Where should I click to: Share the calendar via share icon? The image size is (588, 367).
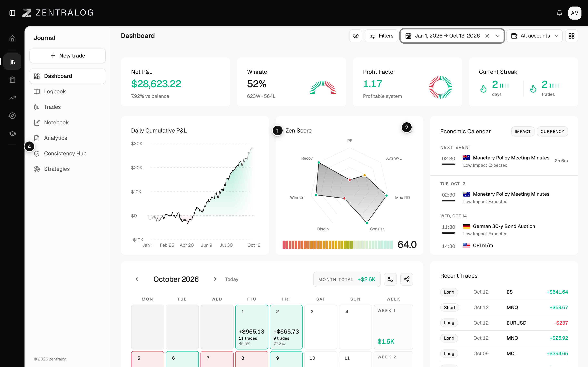pyautogui.click(x=406, y=279)
